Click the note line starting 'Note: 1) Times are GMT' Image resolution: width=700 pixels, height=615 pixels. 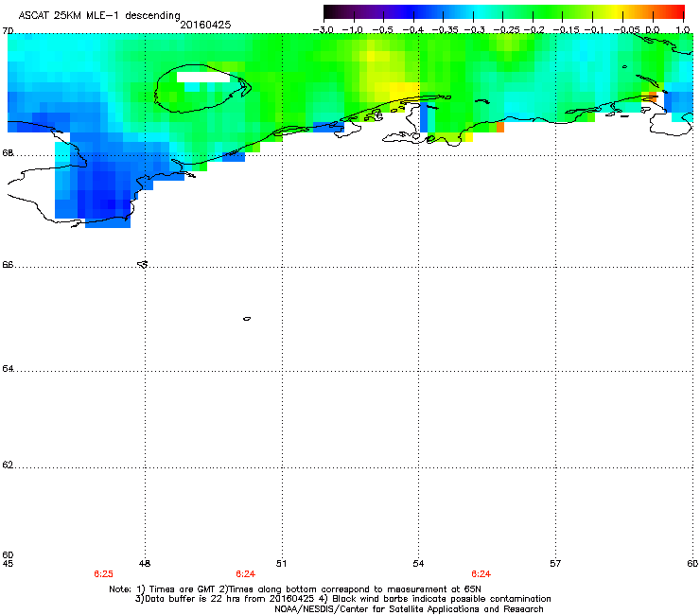point(295,589)
